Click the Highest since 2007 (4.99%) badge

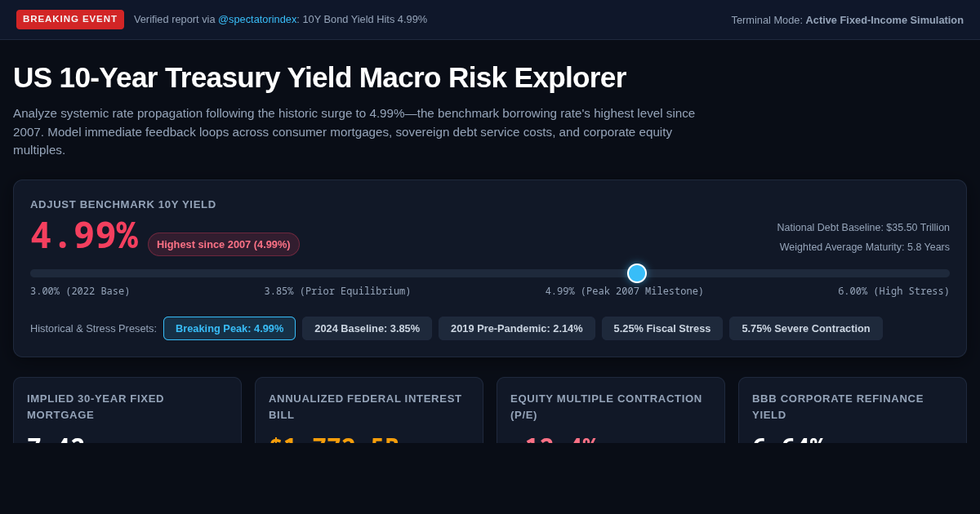point(224,244)
